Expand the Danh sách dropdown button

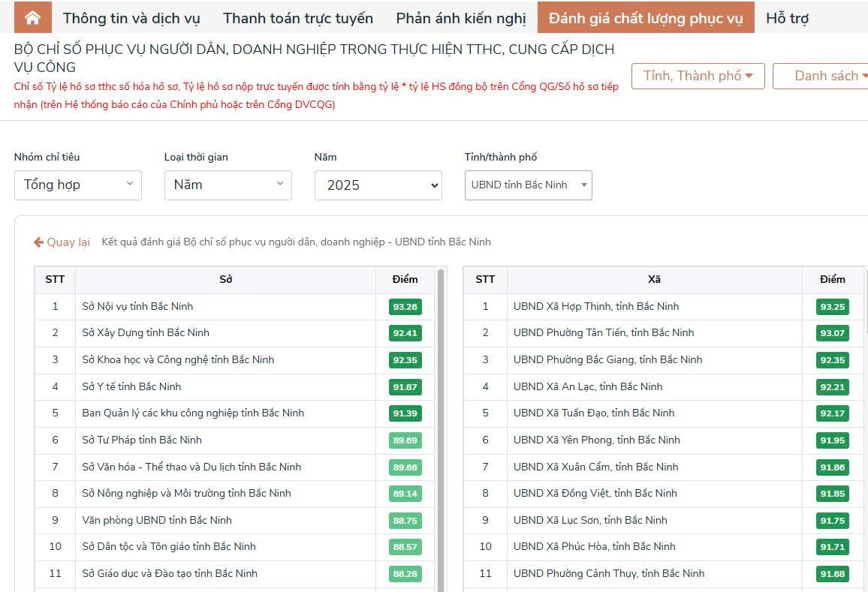click(x=826, y=76)
